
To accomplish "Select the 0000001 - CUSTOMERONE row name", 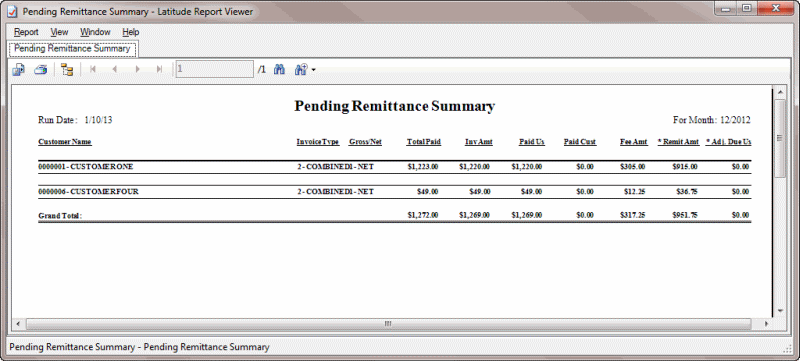I will coord(86,167).
